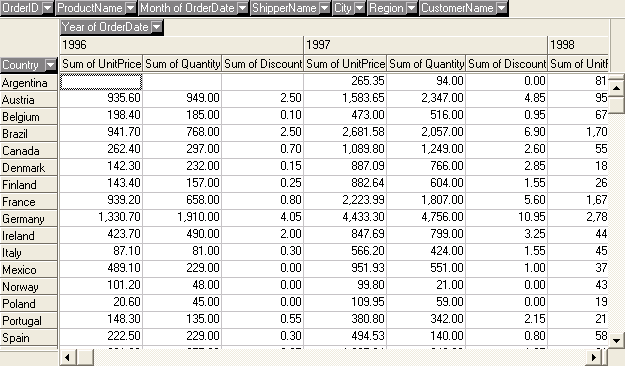Expand the Region filter dropdown arrow

pos(411,8)
